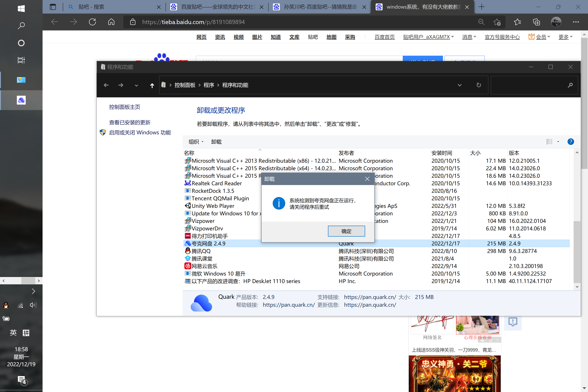This screenshot has height=392, width=588.
Task: Toggle 拼 IME mode indicator
Action: point(26,333)
